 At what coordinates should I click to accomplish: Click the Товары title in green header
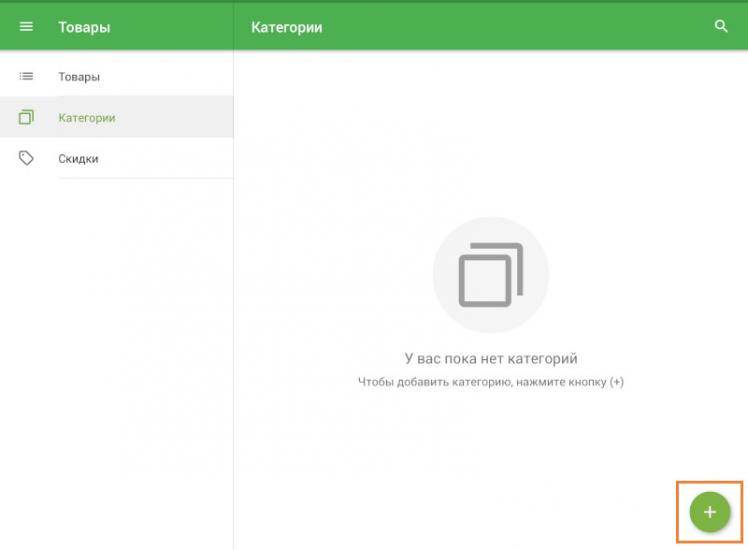84,27
